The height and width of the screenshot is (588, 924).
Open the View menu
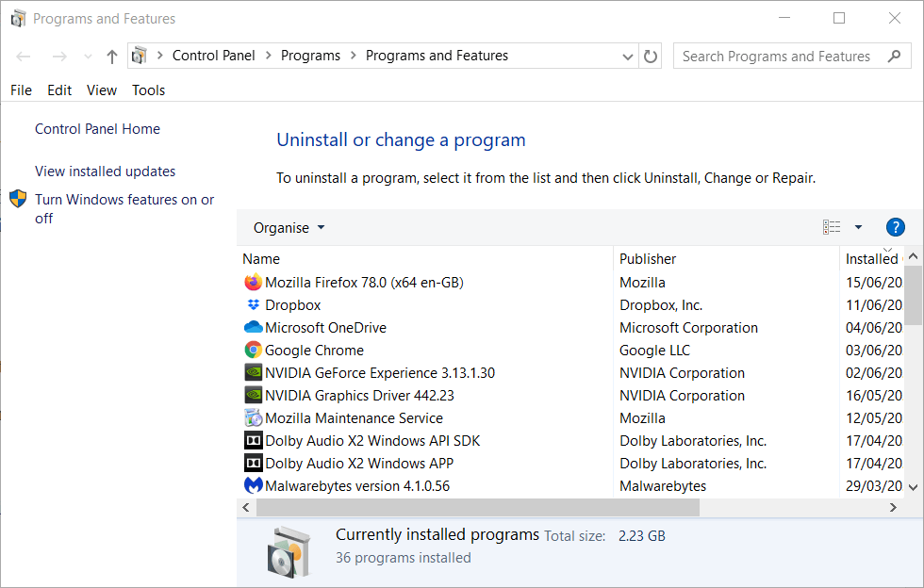[x=102, y=90]
